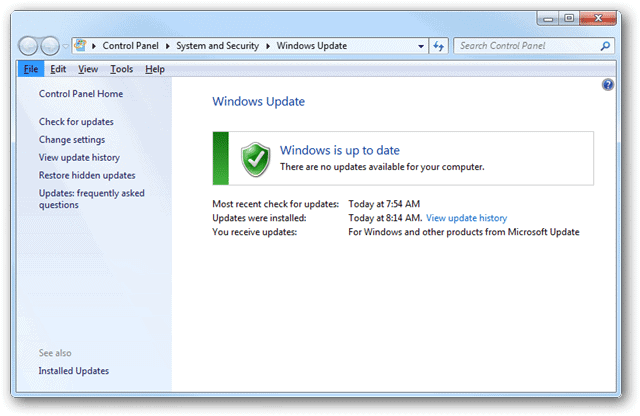
Task: Close the Windows Update window
Action: 598,18
